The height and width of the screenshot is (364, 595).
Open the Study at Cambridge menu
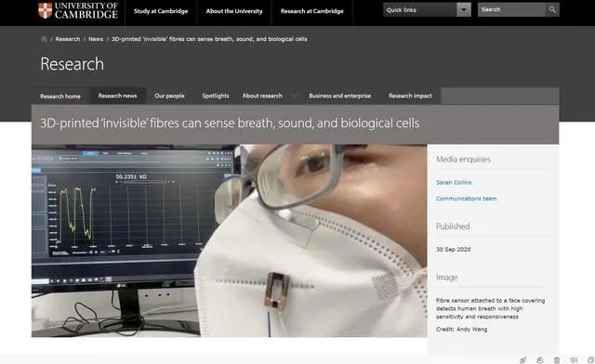coord(161,11)
